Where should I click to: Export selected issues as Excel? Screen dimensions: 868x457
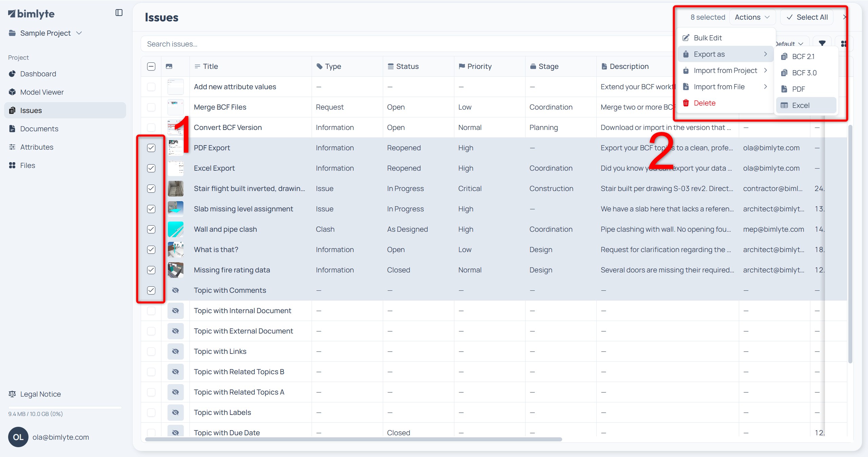(x=806, y=106)
